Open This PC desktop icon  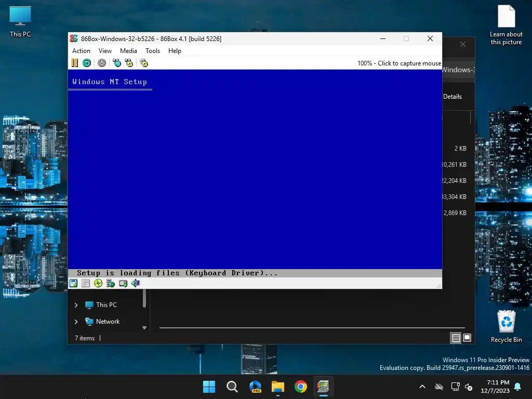pyautogui.click(x=20, y=21)
